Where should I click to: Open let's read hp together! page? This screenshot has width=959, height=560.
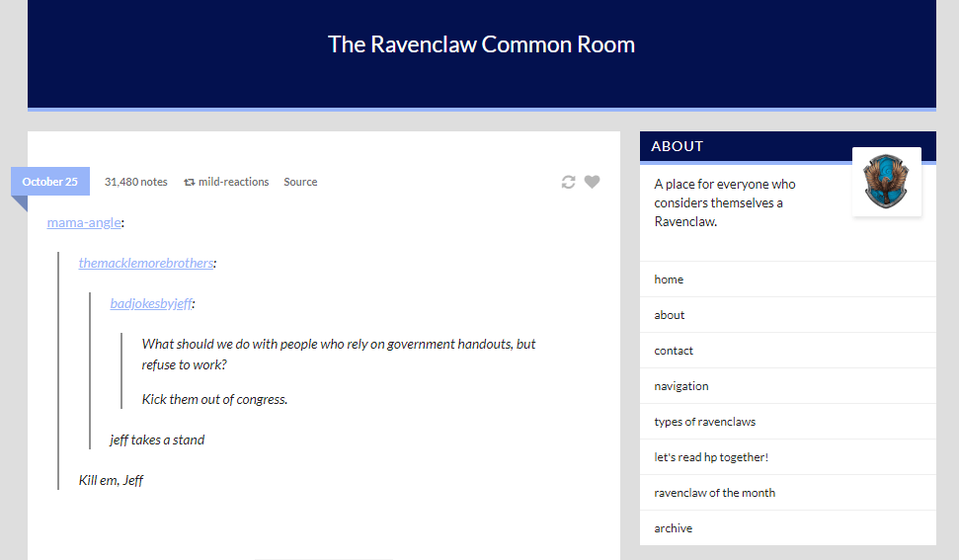click(x=788, y=456)
